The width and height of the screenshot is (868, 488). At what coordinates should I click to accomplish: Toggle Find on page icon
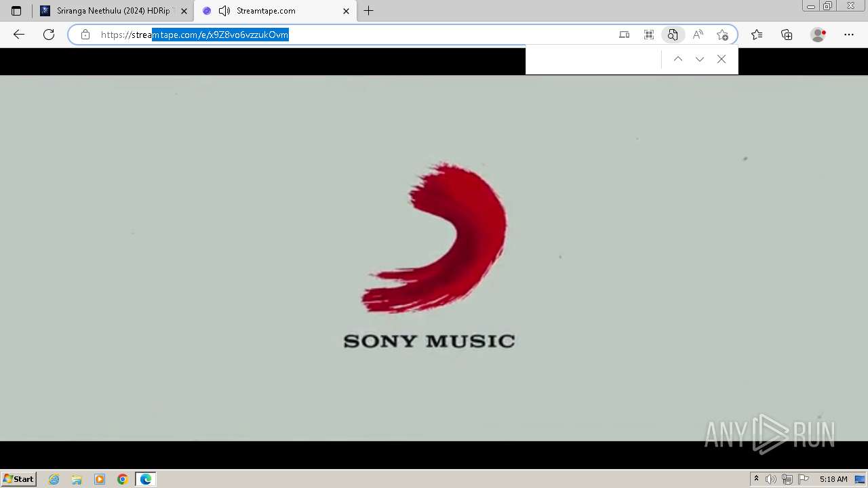[x=673, y=35]
